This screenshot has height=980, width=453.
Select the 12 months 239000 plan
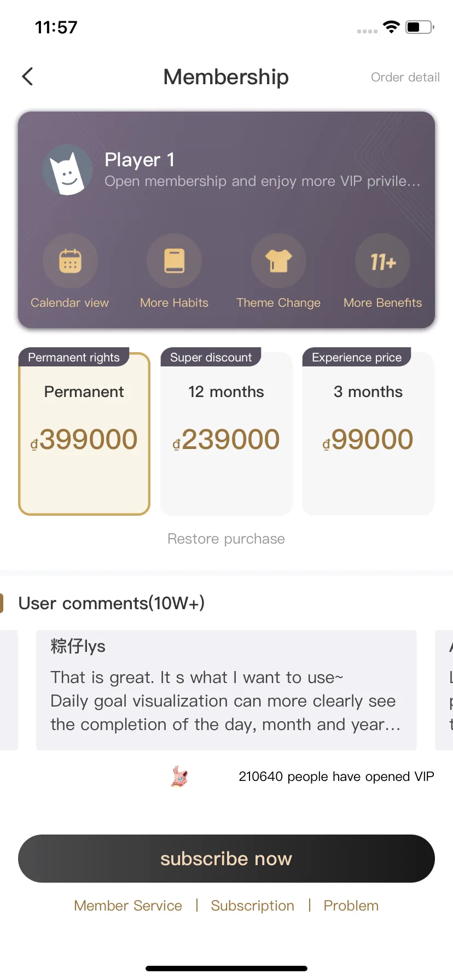(226, 432)
